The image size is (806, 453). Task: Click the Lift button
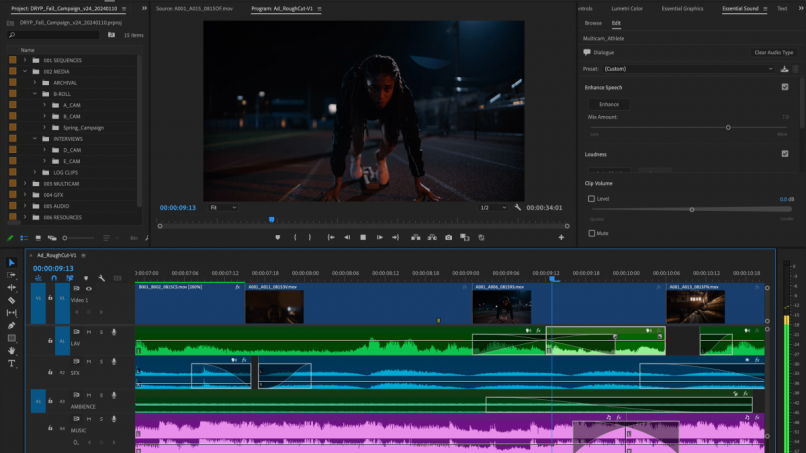(415, 238)
